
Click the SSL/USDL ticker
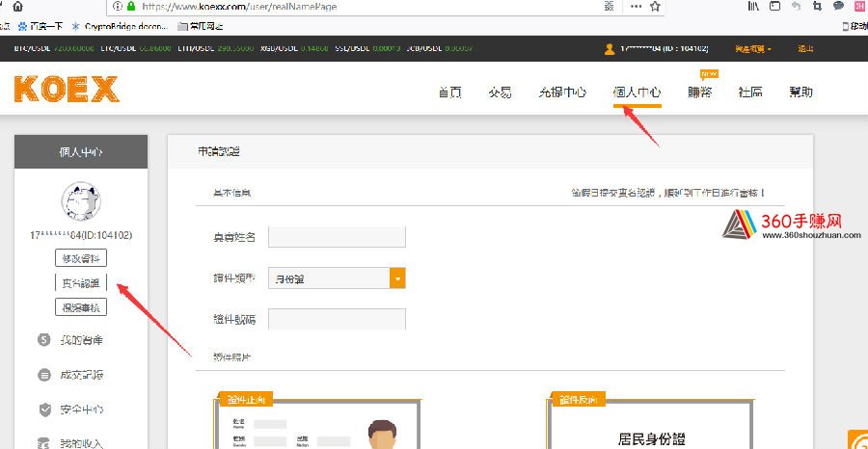click(x=367, y=49)
